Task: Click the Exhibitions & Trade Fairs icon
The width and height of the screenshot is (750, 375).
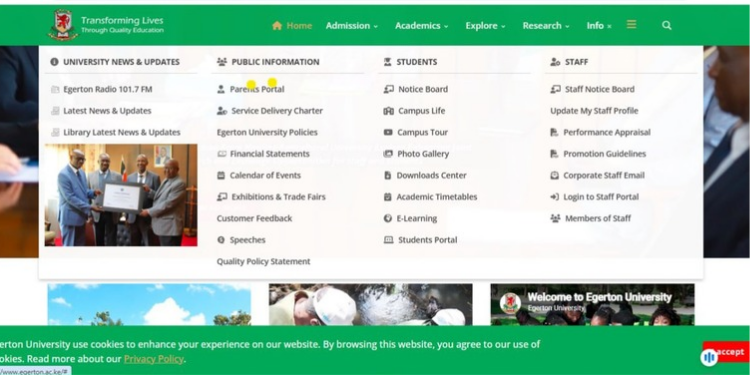Action: (x=222, y=197)
